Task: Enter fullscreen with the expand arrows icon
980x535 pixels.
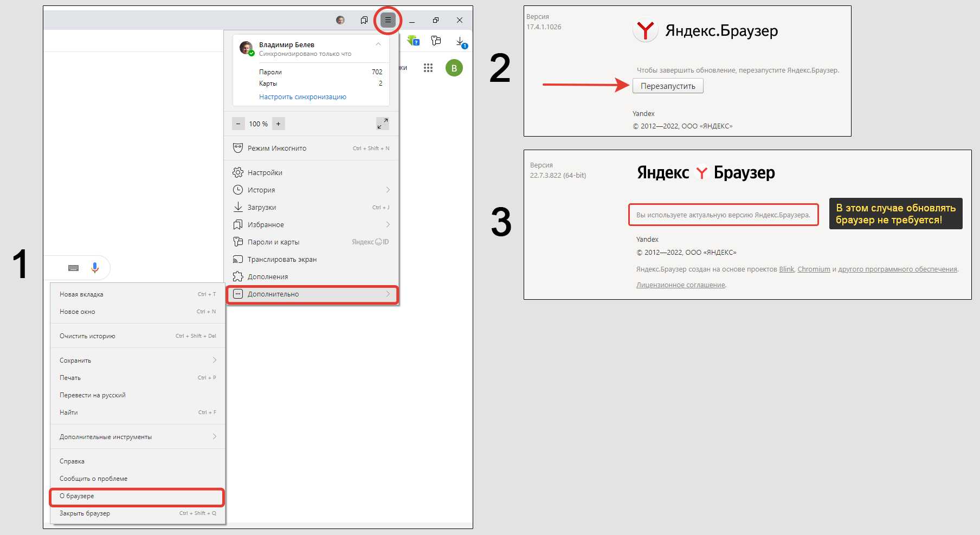Action: (x=383, y=124)
